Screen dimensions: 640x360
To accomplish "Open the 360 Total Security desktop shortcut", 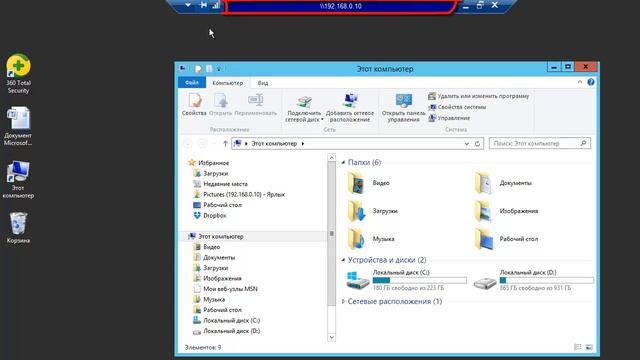I will pos(18,73).
